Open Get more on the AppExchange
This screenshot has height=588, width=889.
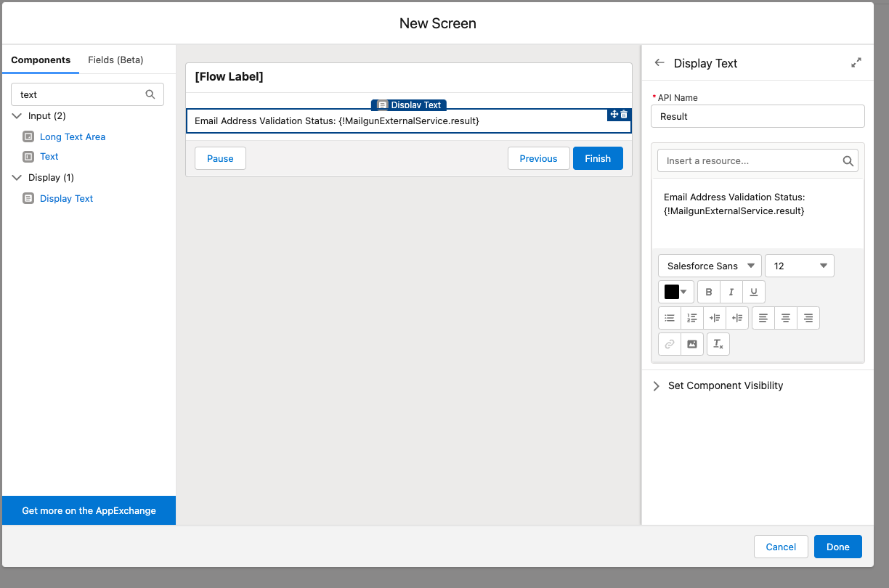click(89, 510)
